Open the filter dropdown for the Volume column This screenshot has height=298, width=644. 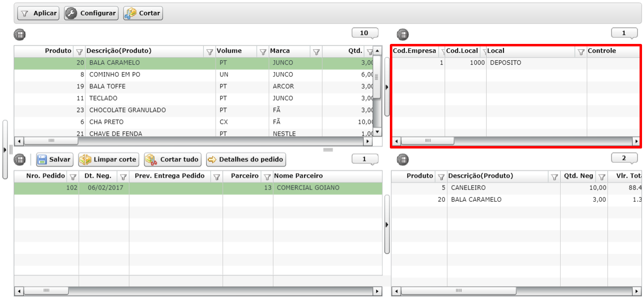263,51
